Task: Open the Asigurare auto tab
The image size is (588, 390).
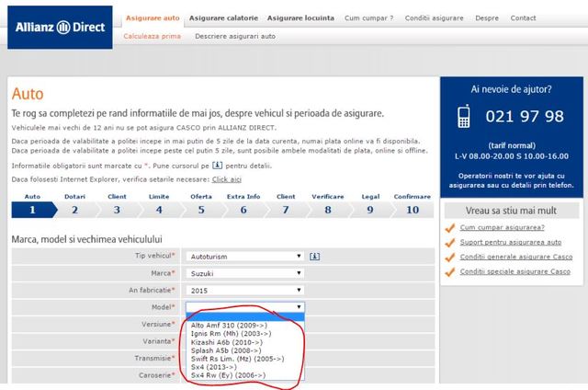Action: point(153,18)
